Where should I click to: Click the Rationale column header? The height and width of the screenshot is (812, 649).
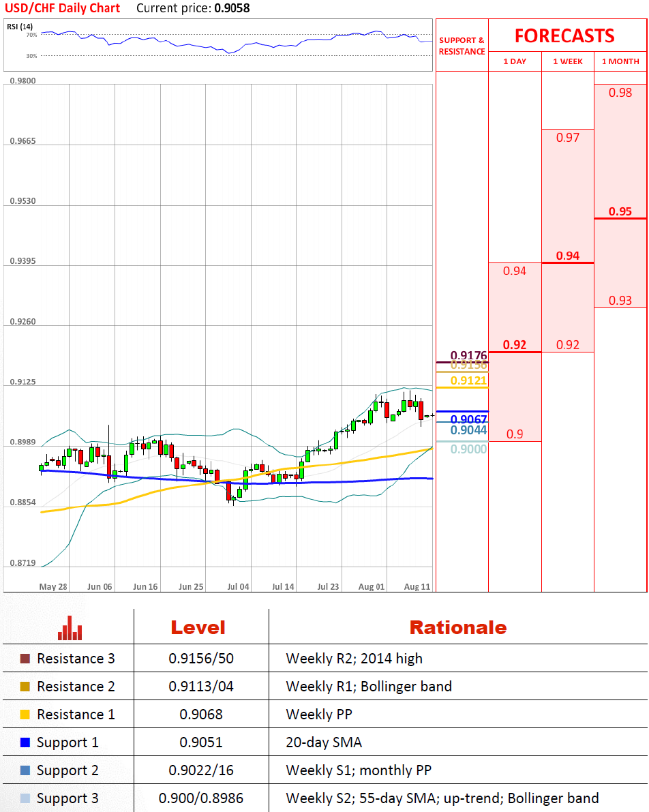(458, 628)
